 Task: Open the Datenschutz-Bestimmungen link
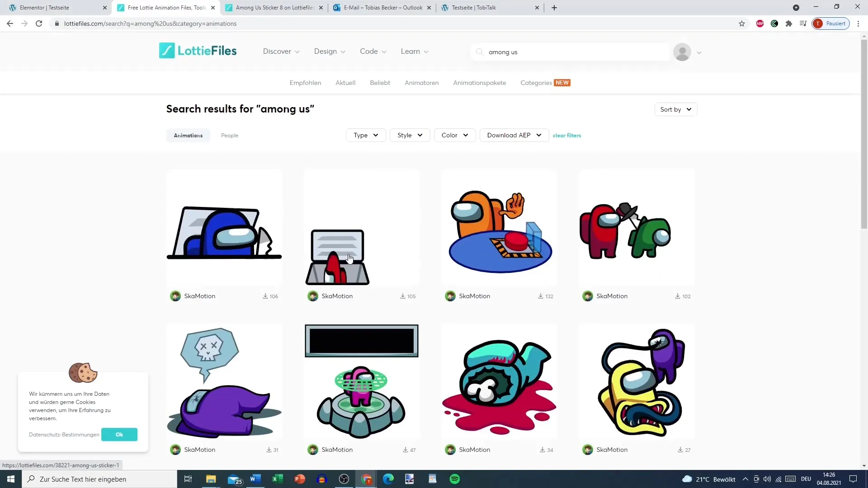(64, 435)
